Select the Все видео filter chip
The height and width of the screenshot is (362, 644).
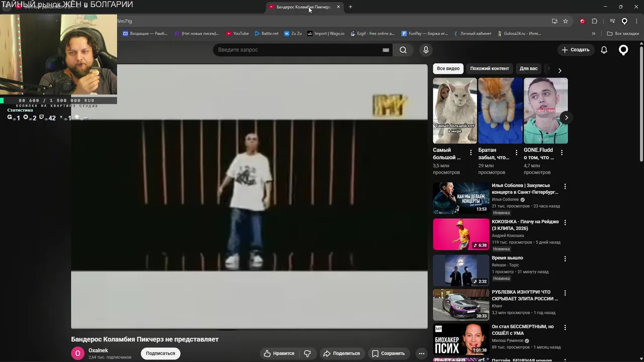pyautogui.click(x=448, y=68)
